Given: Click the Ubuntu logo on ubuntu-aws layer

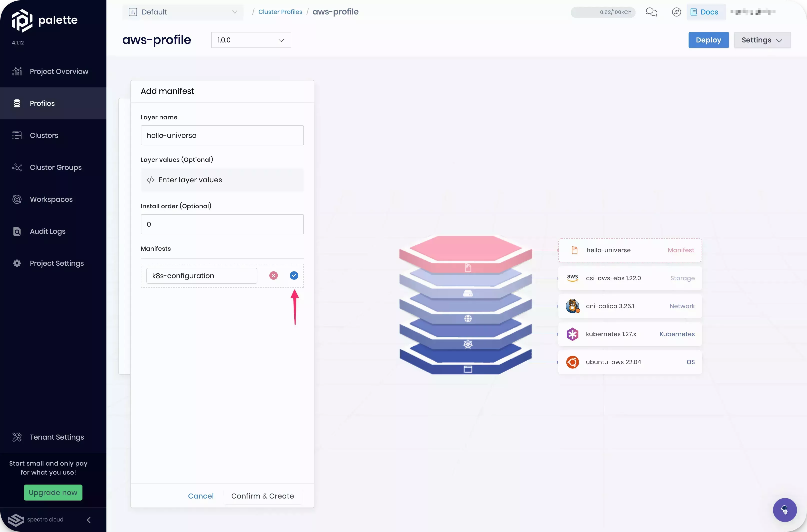Looking at the screenshot, I should [x=572, y=362].
